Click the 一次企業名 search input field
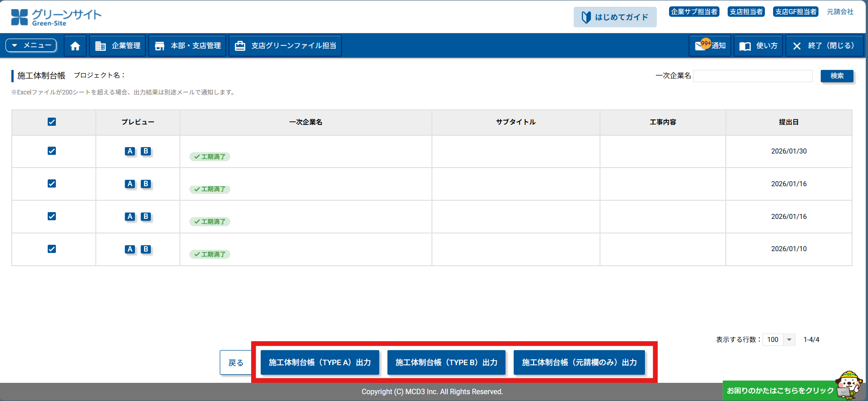This screenshot has width=868, height=401. click(753, 76)
